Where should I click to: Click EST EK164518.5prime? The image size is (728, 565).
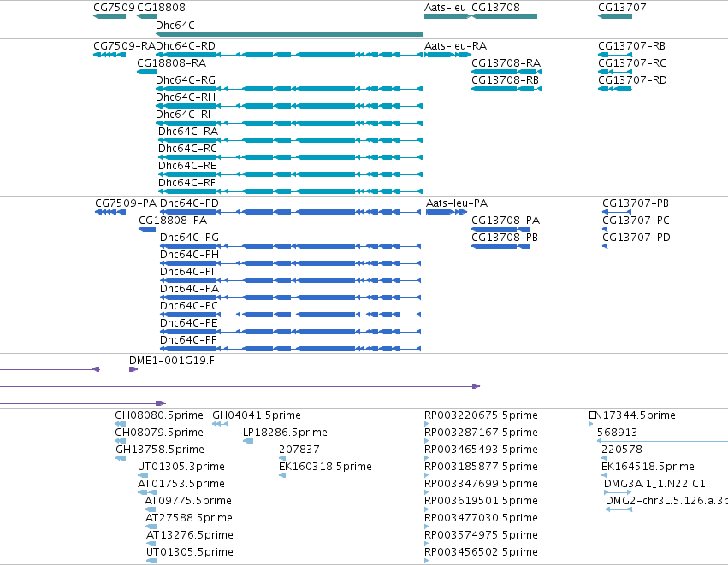648,467
